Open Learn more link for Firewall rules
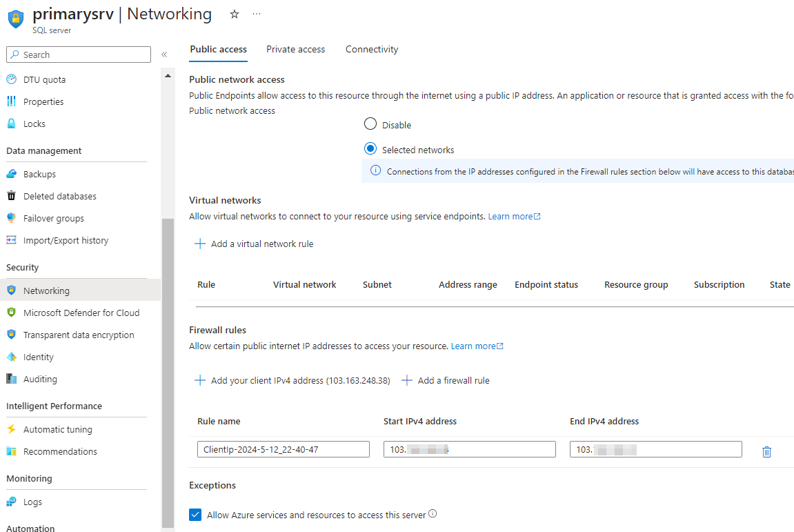The height and width of the screenshot is (532, 794). pyautogui.click(x=477, y=346)
